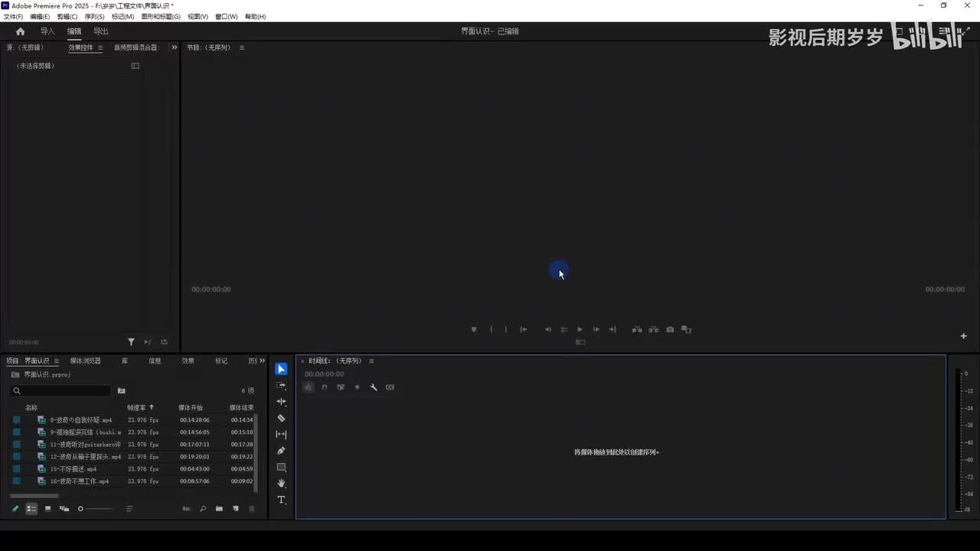Click the Project panel search field

point(61,391)
